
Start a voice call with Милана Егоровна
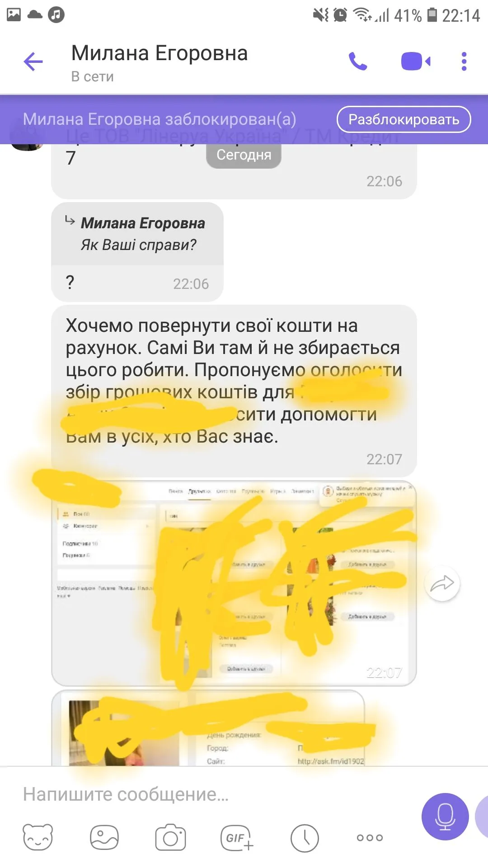click(358, 61)
